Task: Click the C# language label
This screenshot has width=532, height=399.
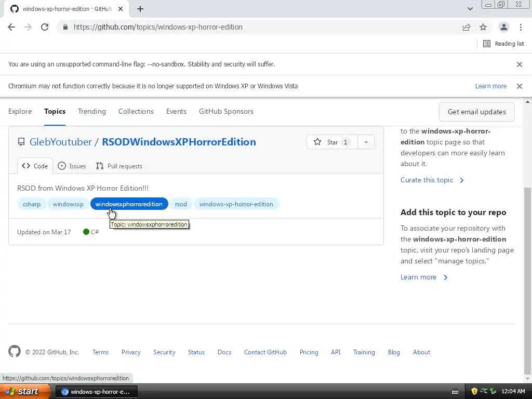Action: 91,232
